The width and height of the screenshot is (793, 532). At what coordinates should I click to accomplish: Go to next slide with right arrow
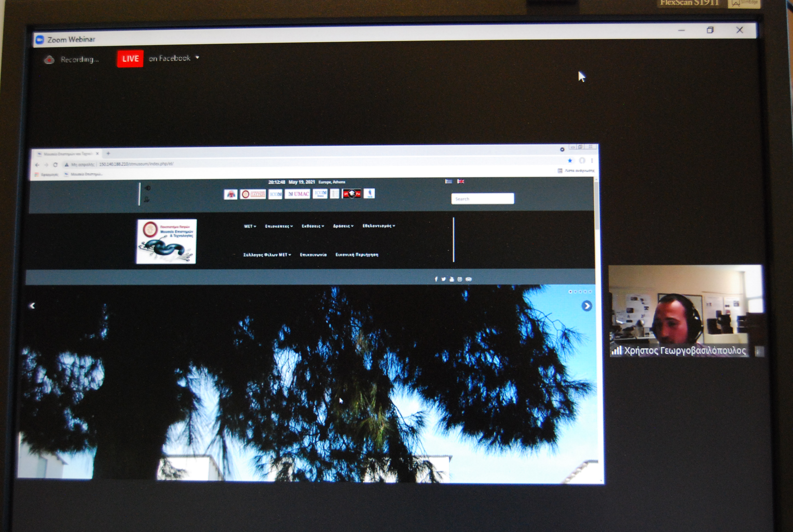coord(587,306)
